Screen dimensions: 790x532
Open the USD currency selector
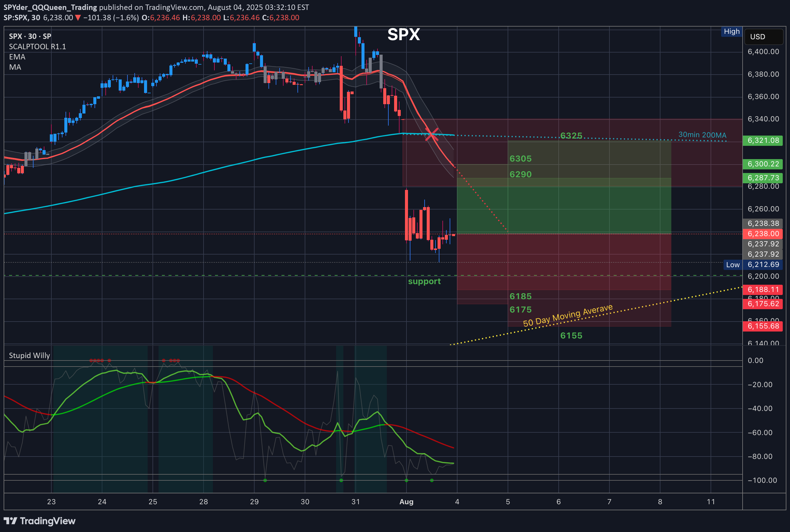(x=763, y=37)
